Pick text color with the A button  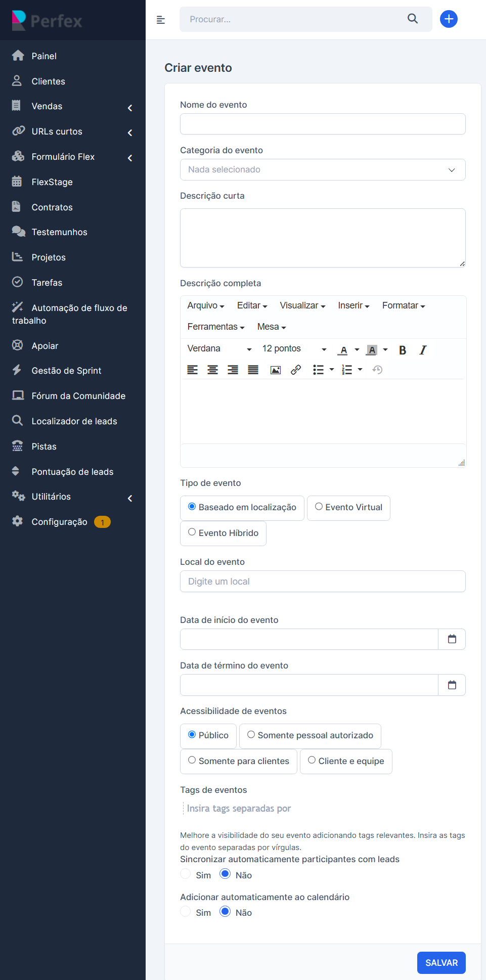(344, 350)
